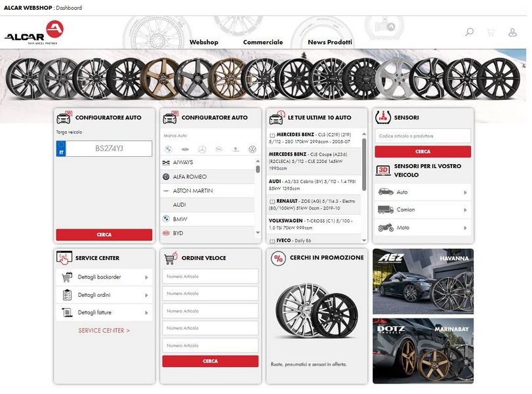Viewport: 532px width, 394px height.
Task: Open the search magnifier in the header
Action: (470, 32)
